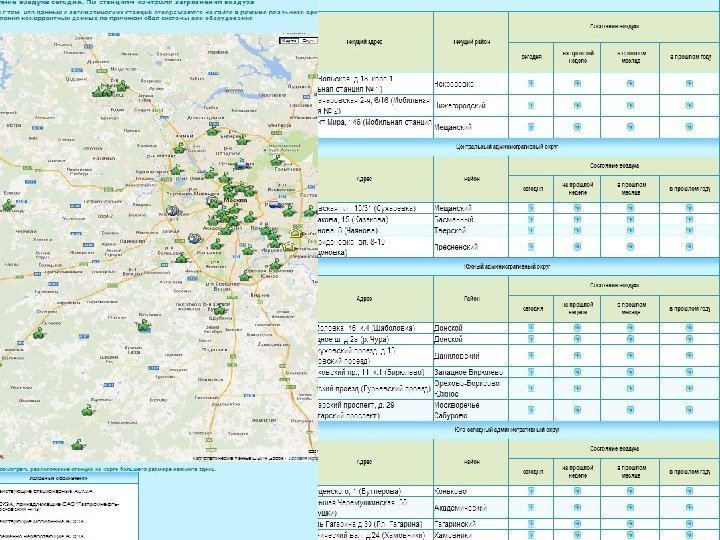720x540 pixels.
Task: Click the Гагаринский district cell
Action: (x=471, y=524)
